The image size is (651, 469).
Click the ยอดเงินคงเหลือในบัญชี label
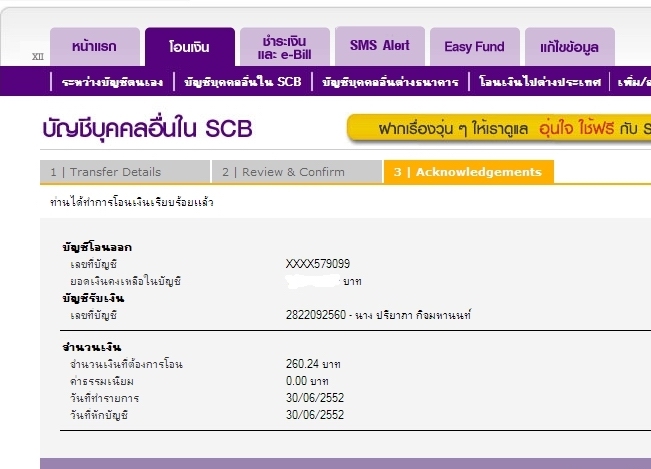pos(125,281)
